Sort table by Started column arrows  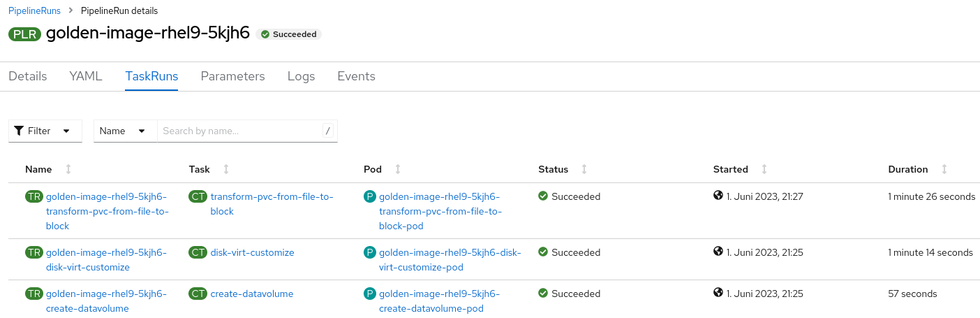[x=764, y=169]
